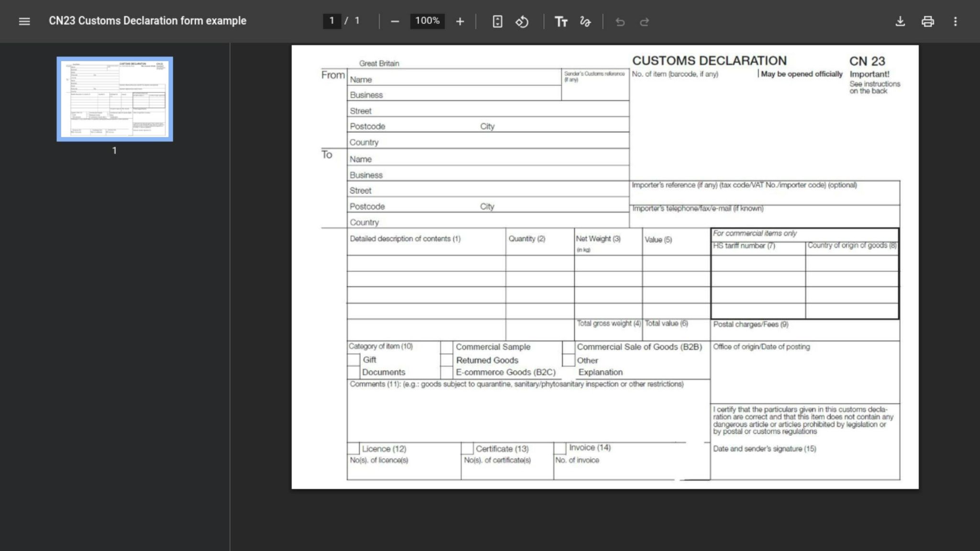Check the Commercial Sample box

(446, 347)
